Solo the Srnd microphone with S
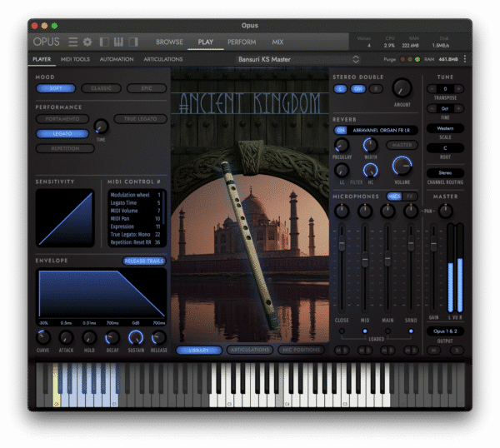Screen dimensions: 500x448 pyautogui.click(x=414, y=351)
